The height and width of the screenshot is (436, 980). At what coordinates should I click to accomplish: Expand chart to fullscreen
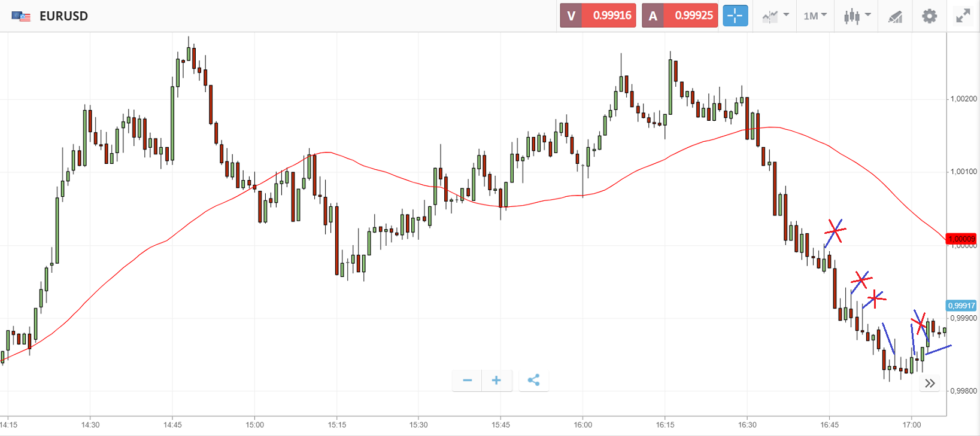[x=963, y=16]
